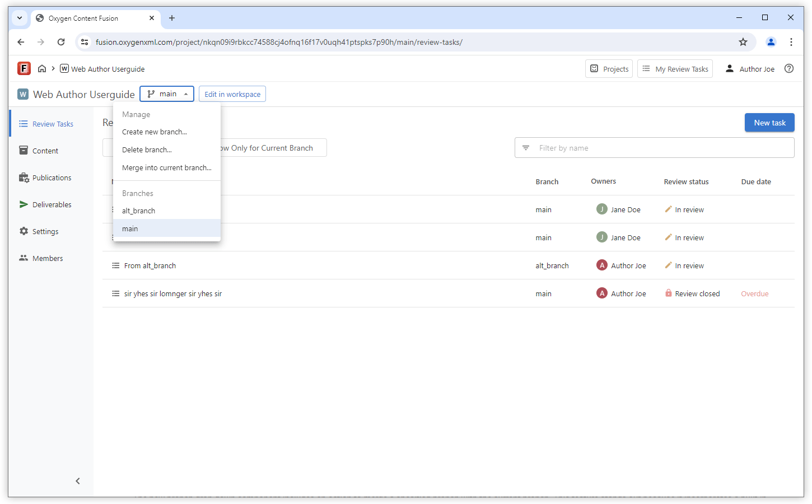Switch to alt_branch branch
Image resolution: width=812 pixels, height=504 pixels.
coord(167,211)
